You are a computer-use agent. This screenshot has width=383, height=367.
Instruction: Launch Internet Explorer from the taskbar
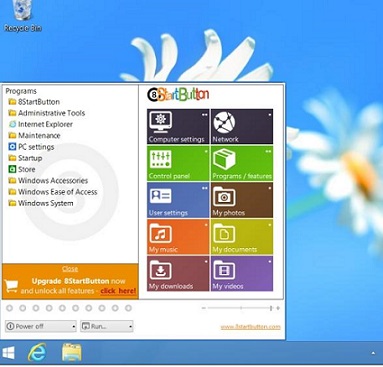click(37, 352)
